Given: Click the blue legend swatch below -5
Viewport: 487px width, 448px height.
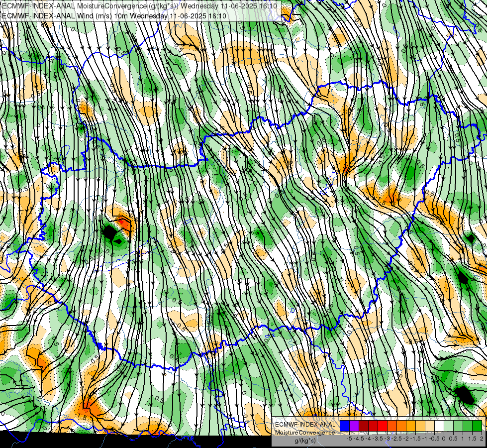Looking at the screenshot, I should 345,426.
